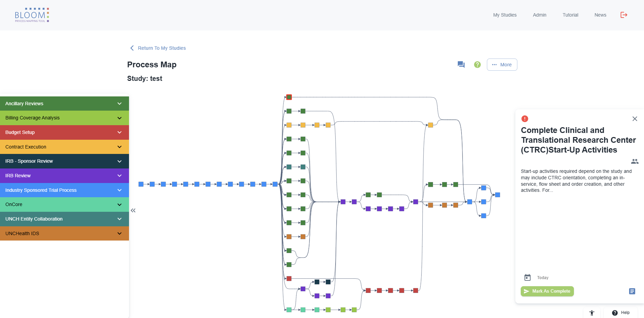644x318 pixels.
Task: Toggle completion with Mark As Complete
Action: tap(547, 291)
